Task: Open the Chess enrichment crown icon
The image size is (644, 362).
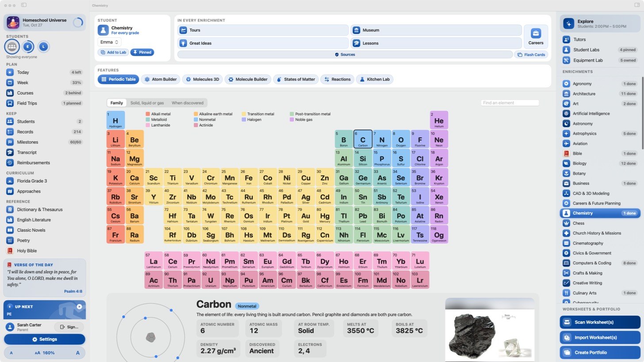Action: (566, 223)
